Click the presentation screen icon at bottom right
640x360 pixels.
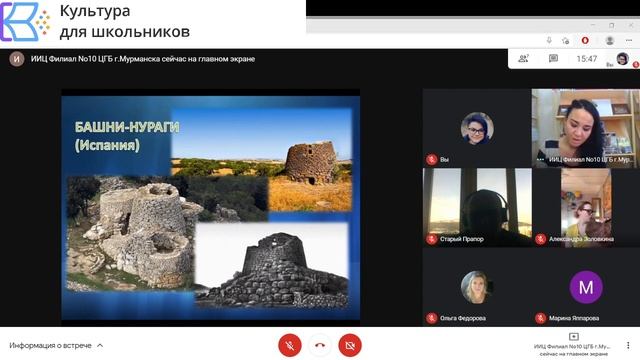(573, 336)
